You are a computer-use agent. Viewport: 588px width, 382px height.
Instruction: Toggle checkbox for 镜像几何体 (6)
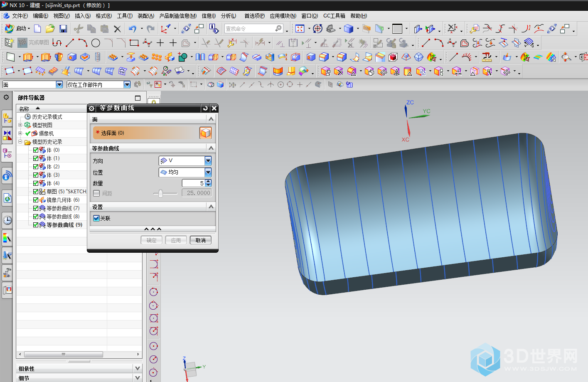[x=36, y=200]
